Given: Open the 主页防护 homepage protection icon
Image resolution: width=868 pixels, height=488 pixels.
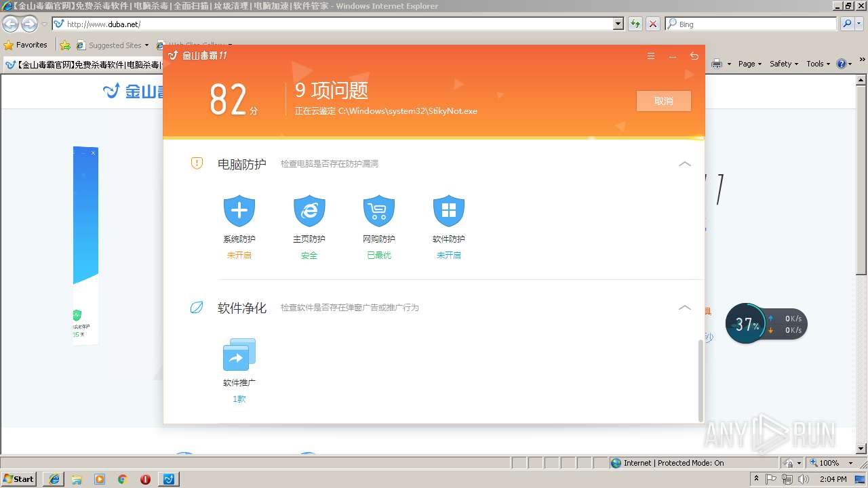Looking at the screenshot, I should click(x=309, y=211).
